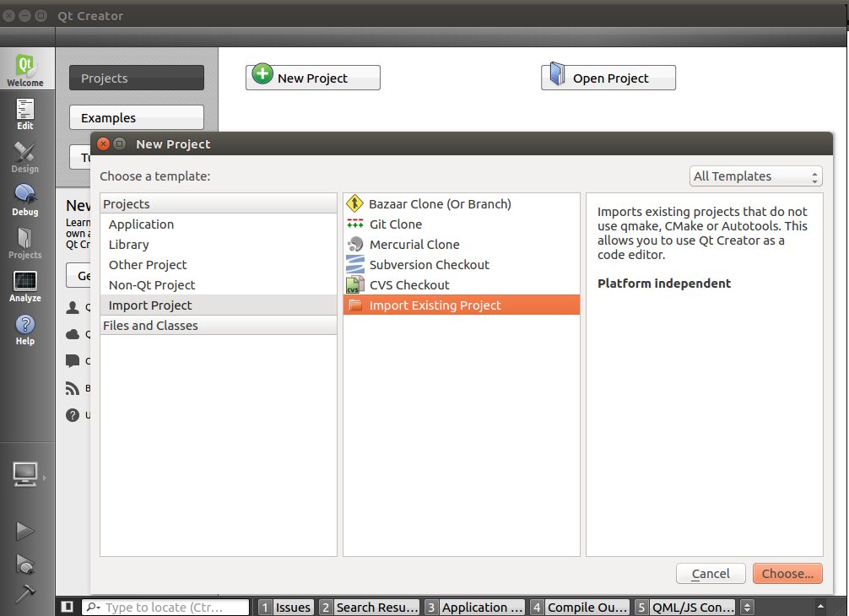Open Debug mode
849x616 pixels.
(25, 200)
